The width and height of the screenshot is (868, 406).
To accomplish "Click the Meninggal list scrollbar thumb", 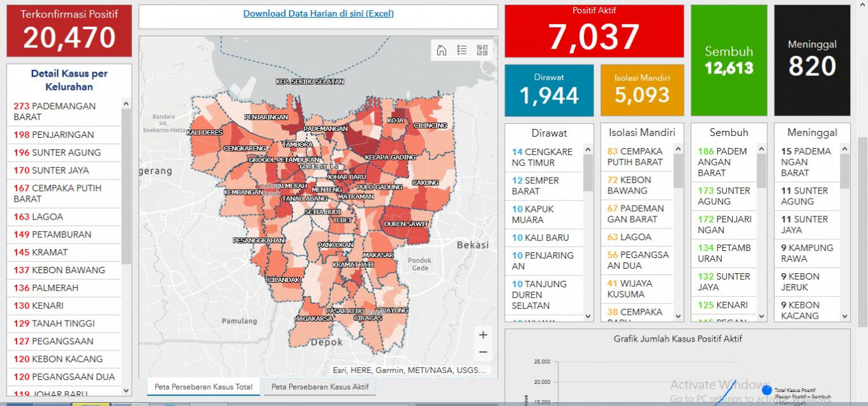I will pyautogui.click(x=845, y=171).
